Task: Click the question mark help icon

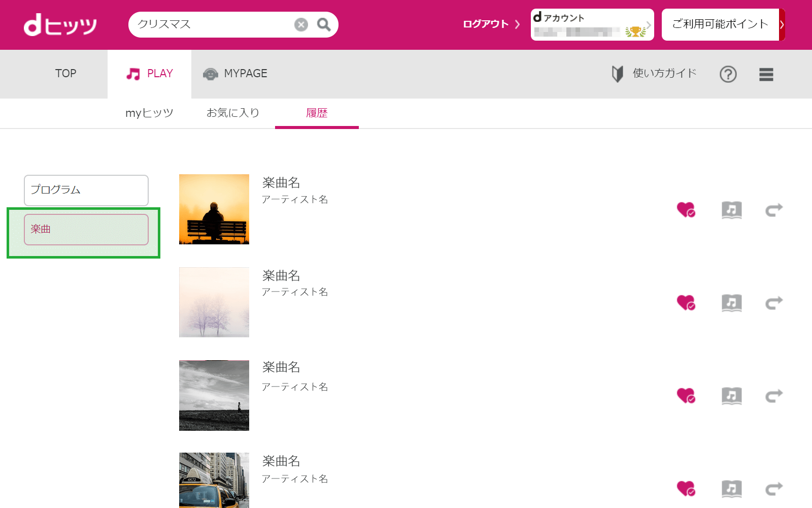Action: (728, 74)
